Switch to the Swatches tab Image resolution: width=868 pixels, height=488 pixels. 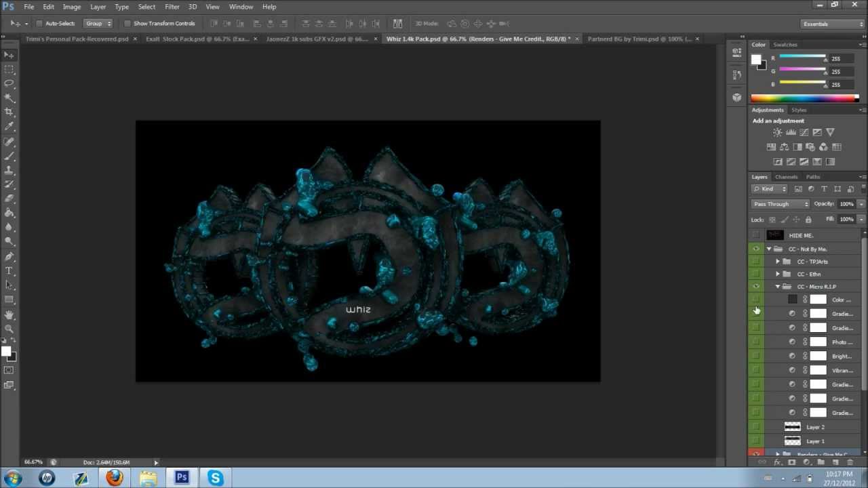785,45
